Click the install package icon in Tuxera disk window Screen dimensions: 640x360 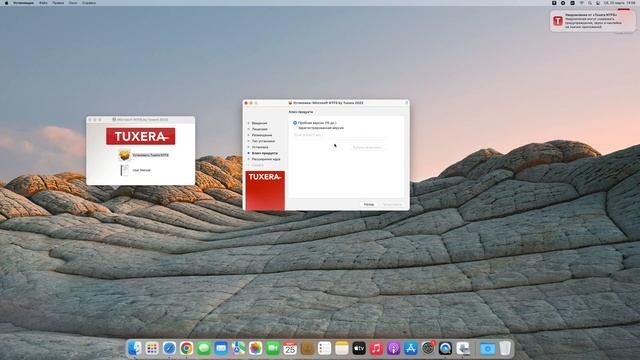(x=124, y=155)
